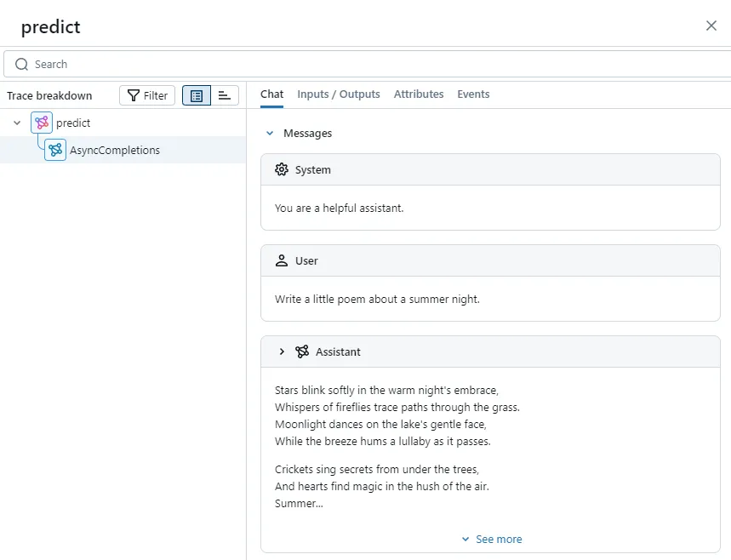
Task: Select the AsyncCompletions tree row
Action: pos(123,150)
